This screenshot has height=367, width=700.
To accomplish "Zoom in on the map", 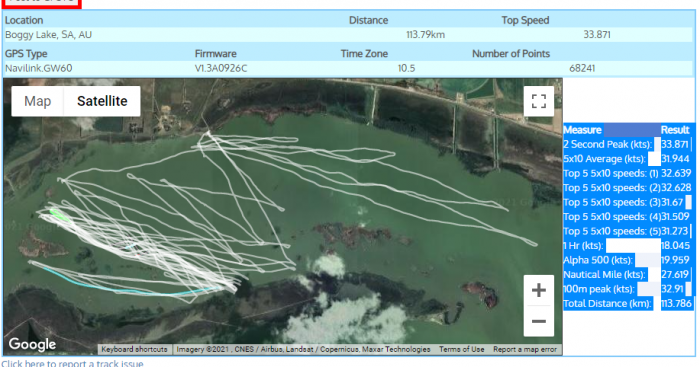I will click(x=539, y=290).
